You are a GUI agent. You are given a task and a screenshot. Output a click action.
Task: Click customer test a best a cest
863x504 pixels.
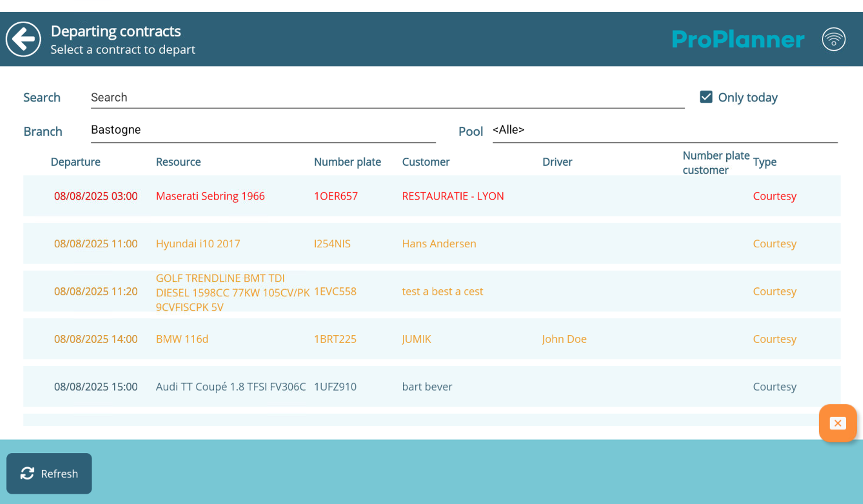pyautogui.click(x=443, y=291)
